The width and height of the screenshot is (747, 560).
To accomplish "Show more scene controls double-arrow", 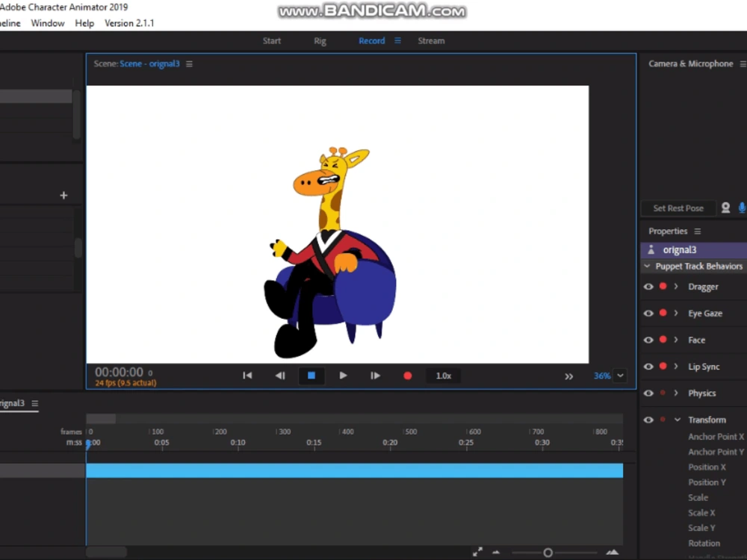I will click(x=568, y=376).
